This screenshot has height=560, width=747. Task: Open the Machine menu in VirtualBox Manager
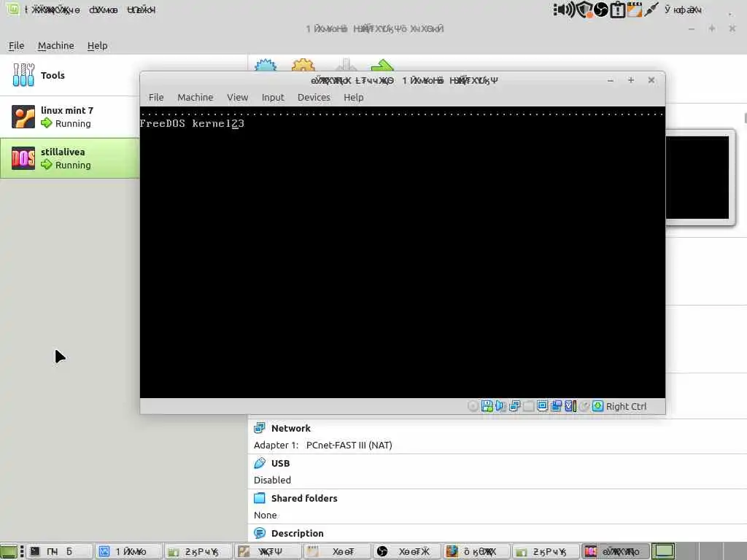click(55, 46)
